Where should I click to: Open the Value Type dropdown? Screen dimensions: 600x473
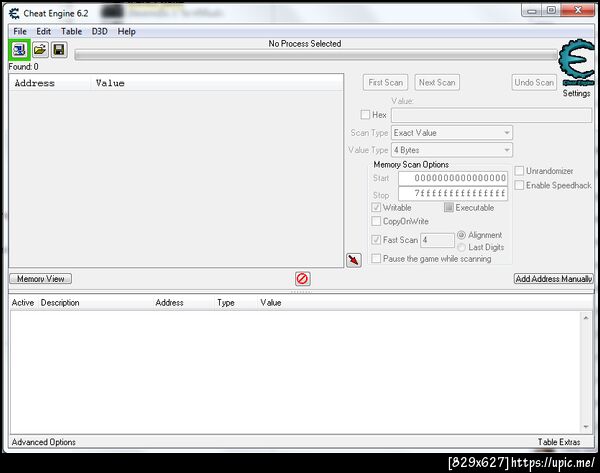[452, 150]
